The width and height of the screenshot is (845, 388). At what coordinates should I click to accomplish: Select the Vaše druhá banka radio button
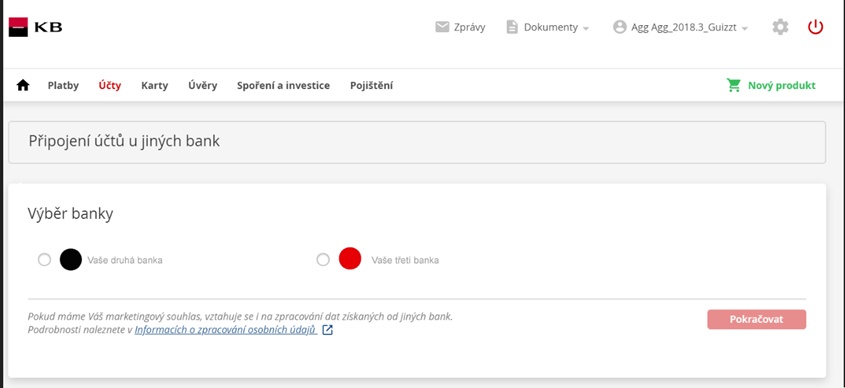pos(44,260)
